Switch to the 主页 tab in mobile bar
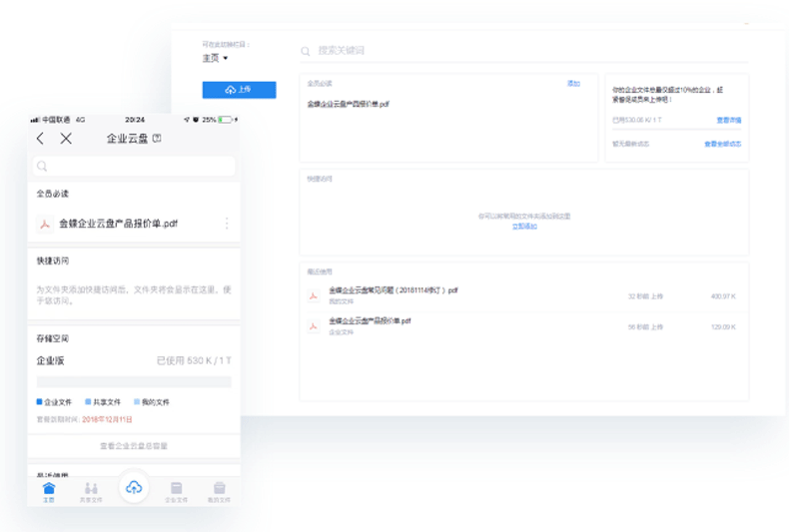This screenshot has height=532, width=799. click(x=48, y=491)
